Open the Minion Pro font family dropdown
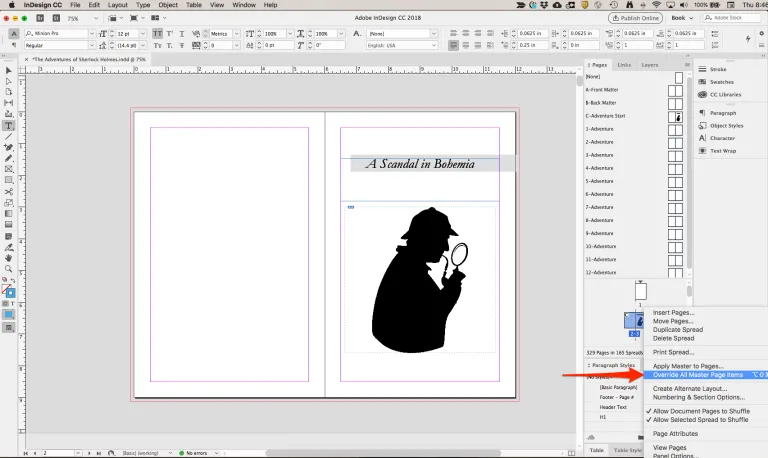The image size is (768, 458). [92, 33]
